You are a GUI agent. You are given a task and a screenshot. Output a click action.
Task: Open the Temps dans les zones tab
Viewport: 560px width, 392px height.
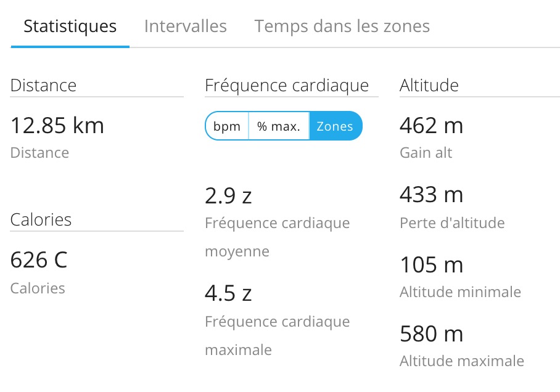pos(342,26)
